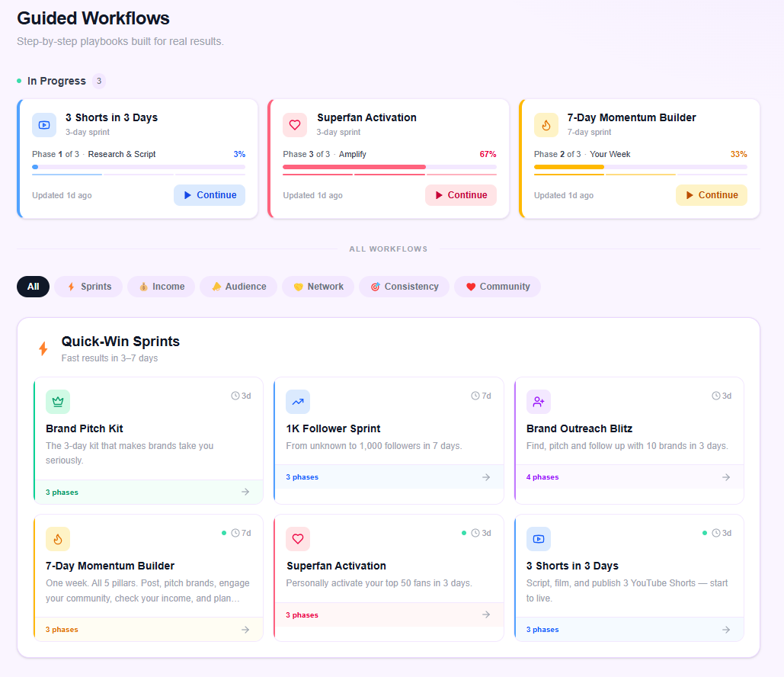Click the 7-Day Momentum Builder progress bar

640,166
